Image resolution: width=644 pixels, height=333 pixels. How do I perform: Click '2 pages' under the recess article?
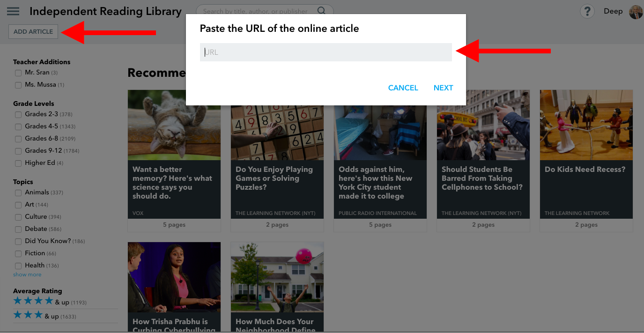586,225
